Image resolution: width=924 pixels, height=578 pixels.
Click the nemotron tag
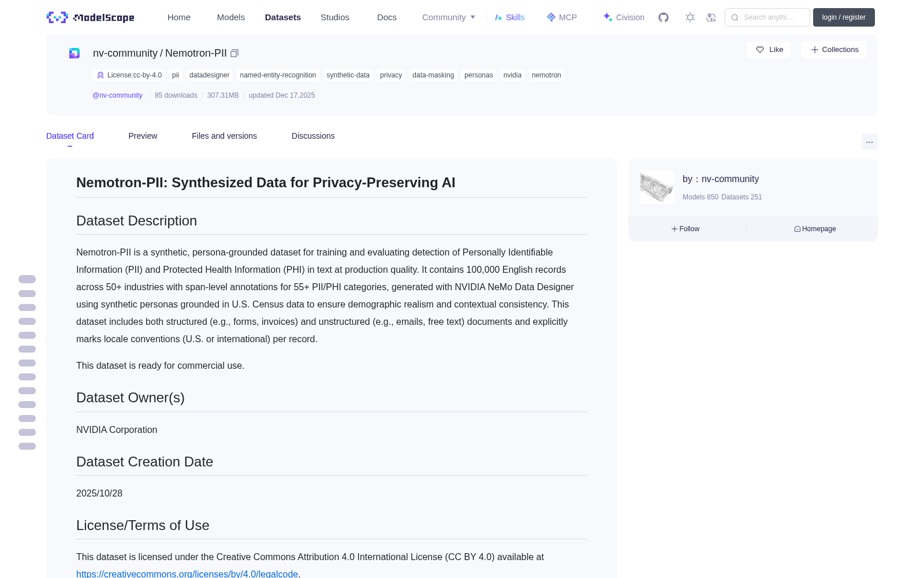point(546,75)
